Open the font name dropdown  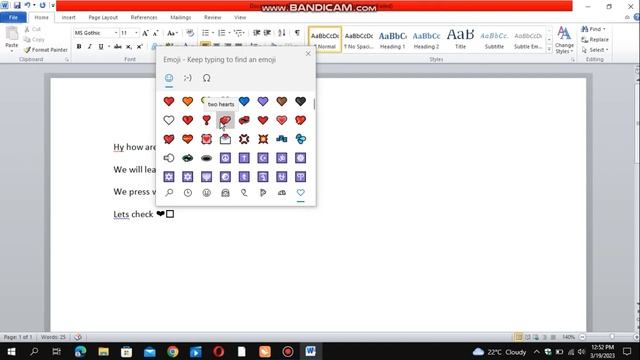click(116, 33)
